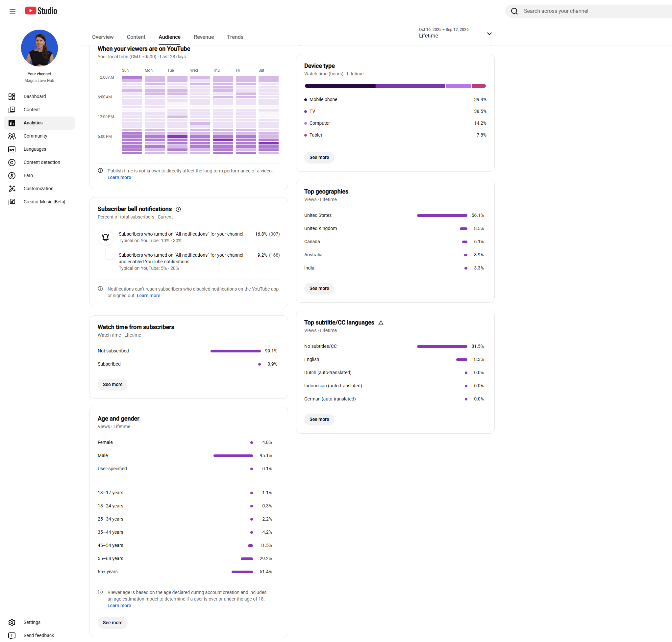Click the India geography row

[394, 268]
